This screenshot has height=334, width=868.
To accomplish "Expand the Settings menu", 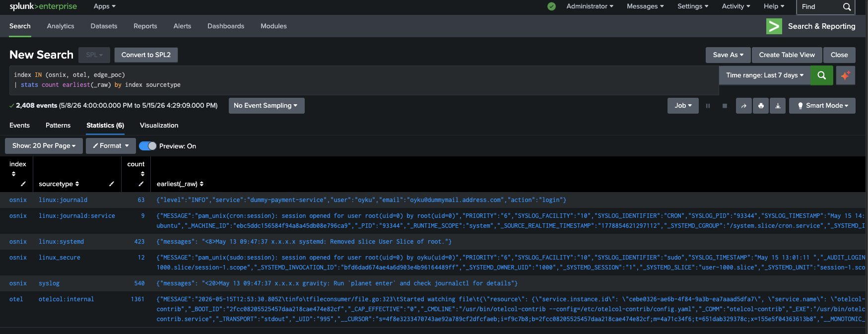I will pos(693,6).
